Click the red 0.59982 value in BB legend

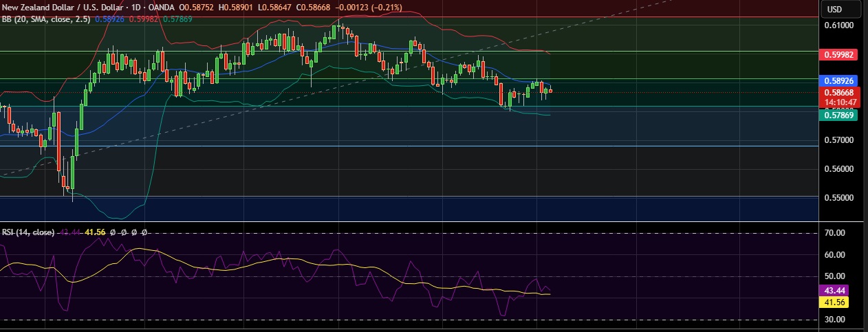pos(144,18)
